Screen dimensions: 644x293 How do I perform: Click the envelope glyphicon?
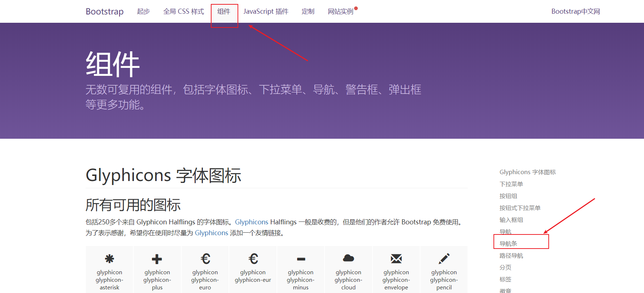click(396, 259)
